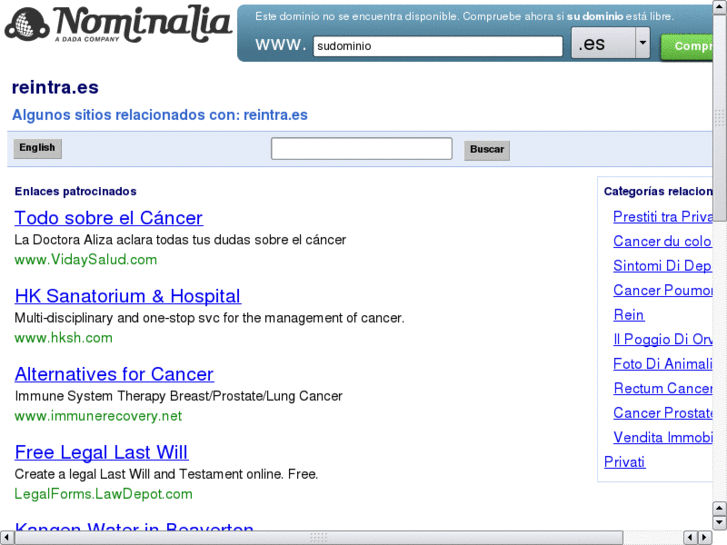The width and height of the screenshot is (727, 545).
Task: Click the reintra.es heading text
Action: click(x=55, y=88)
